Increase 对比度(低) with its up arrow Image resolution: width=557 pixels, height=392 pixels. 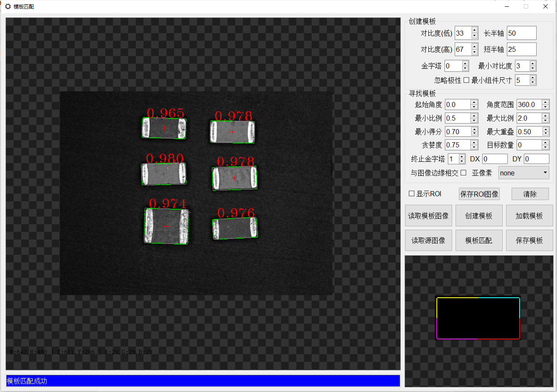(x=475, y=30)
